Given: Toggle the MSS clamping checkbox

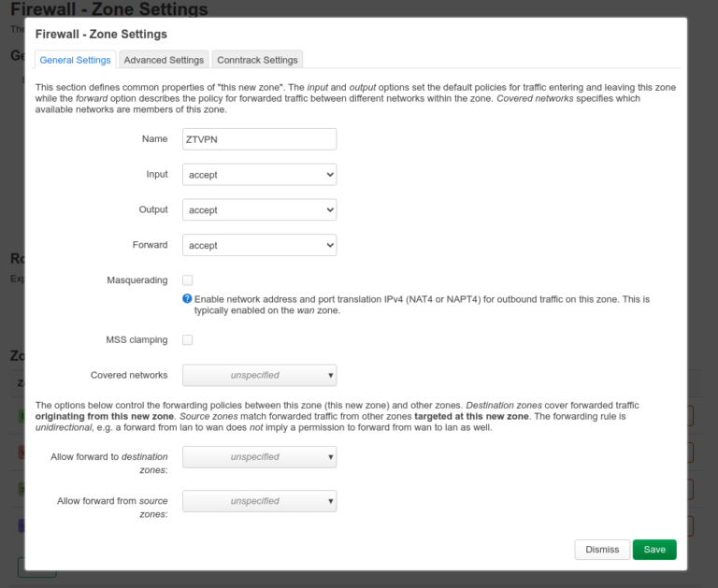Looking at the screenshot, I should point(188,340).
